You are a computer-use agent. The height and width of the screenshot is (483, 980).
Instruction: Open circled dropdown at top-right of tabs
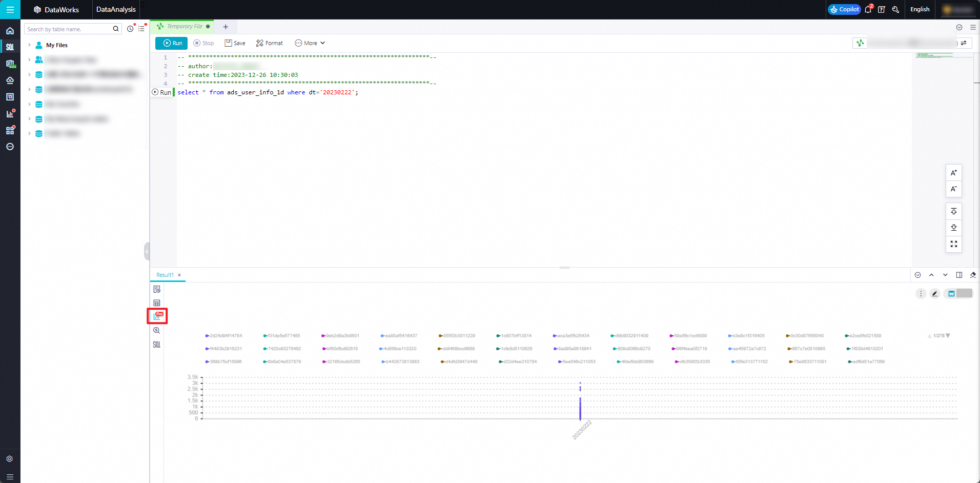coord(959,27)
